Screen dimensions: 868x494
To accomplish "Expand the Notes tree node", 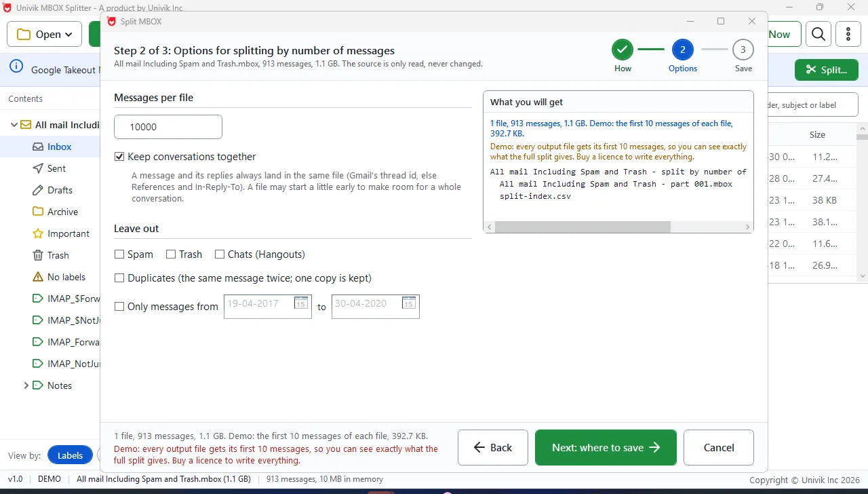I will tap(26, 385).
